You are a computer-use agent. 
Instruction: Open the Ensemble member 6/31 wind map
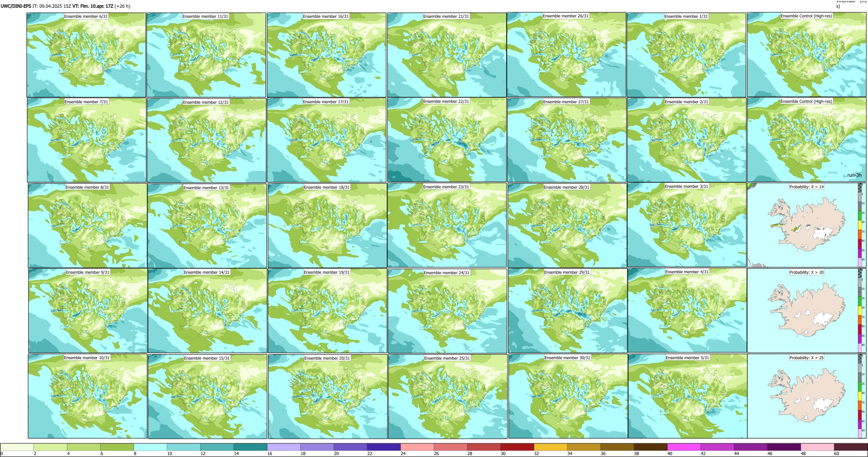click(x=86, y=55)
